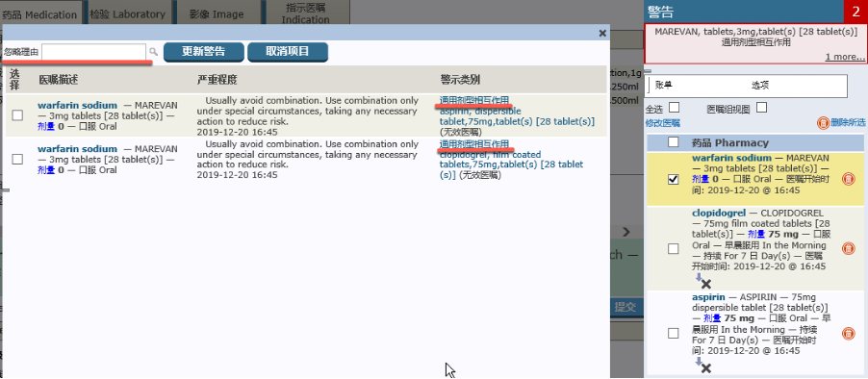This screenshot has width=868, height=379.
Task: Toggle the 全选 select all checkbox
Action: [674, 108]
